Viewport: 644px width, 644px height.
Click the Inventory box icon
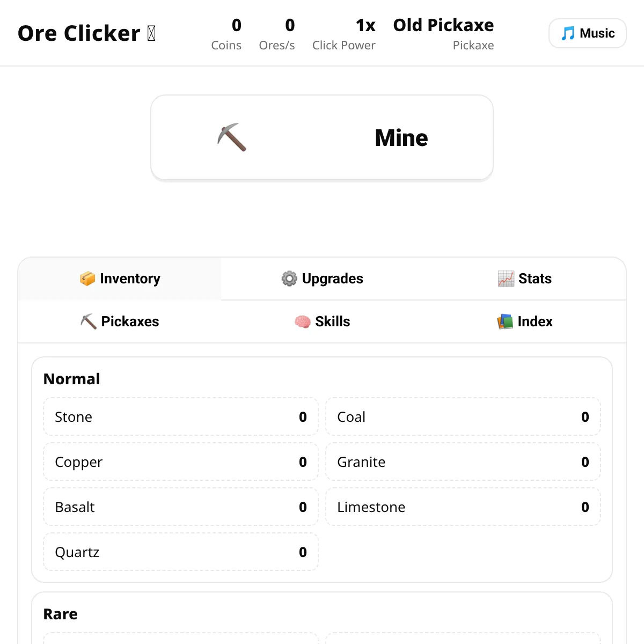tap(87, 279)
